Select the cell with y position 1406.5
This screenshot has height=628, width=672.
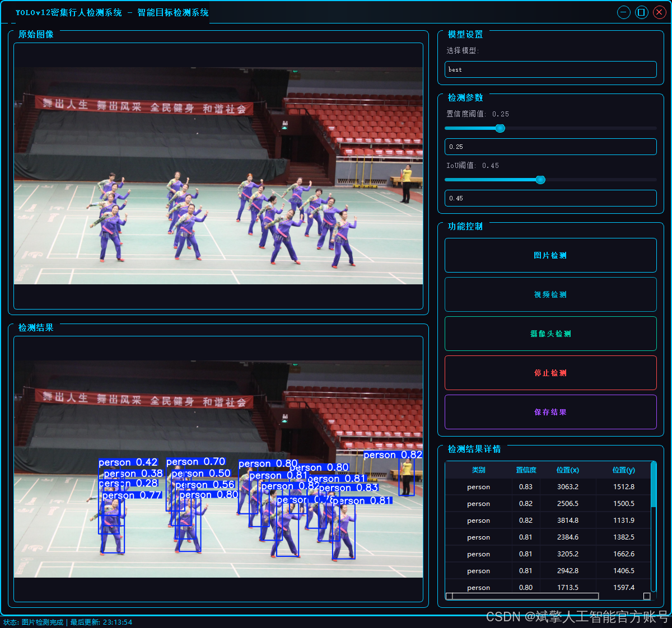[624, 571]
